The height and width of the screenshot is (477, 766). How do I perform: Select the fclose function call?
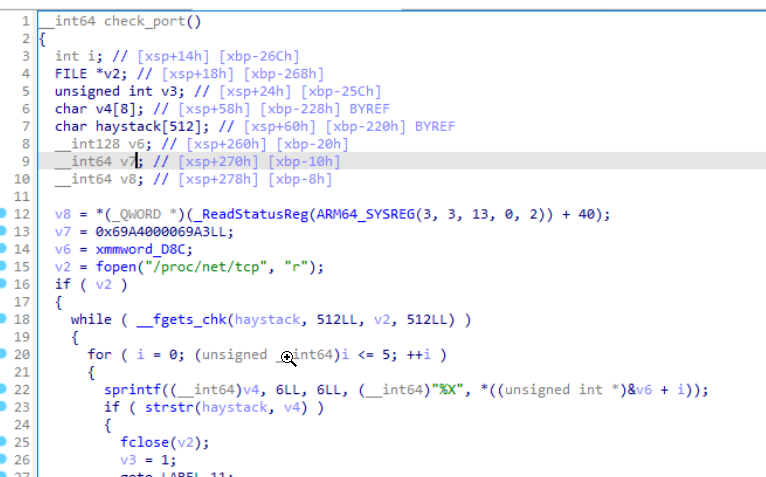(x=145, y=443)
